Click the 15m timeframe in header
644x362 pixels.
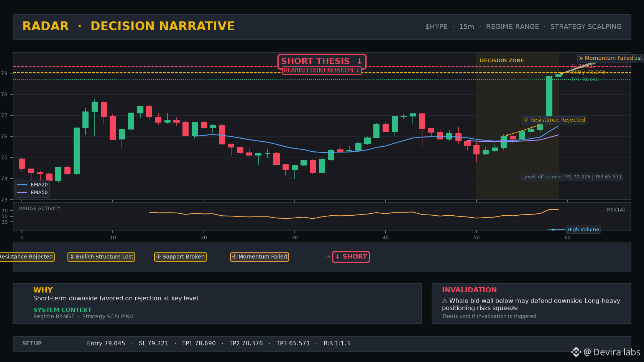tap(467, 27)
